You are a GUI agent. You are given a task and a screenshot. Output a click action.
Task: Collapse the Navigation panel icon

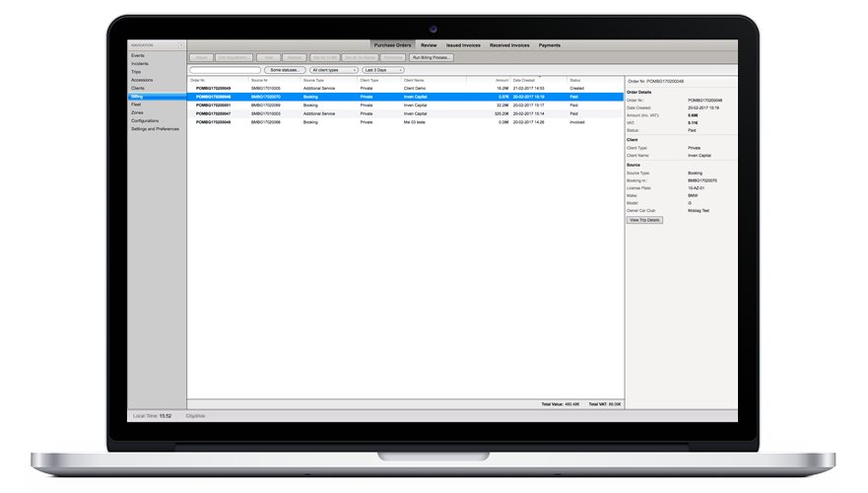[180, 45]
